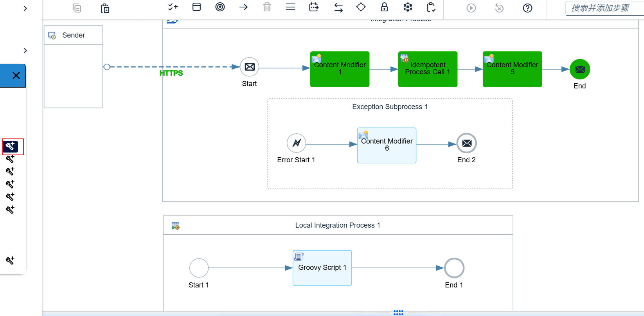Select the Groovy Script 1 step
644x316 pixels.
point(322,268)
